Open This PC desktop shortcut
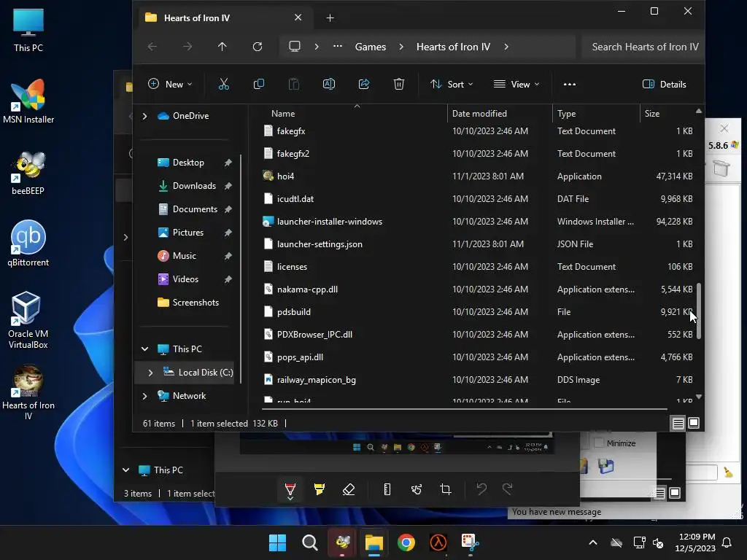Screen dimensions: 747x560 pyautogui.click(x=28, y=30)
